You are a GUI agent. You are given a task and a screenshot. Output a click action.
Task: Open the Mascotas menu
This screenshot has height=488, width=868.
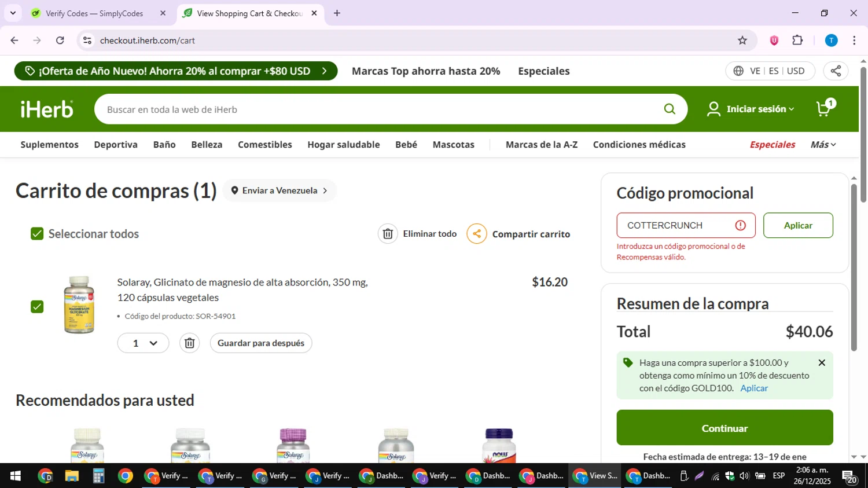454,144
